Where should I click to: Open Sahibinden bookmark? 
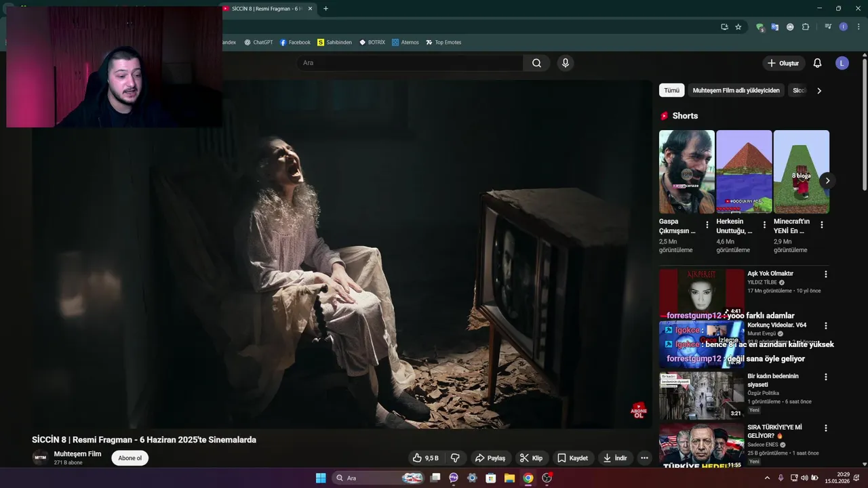[334, 42]
